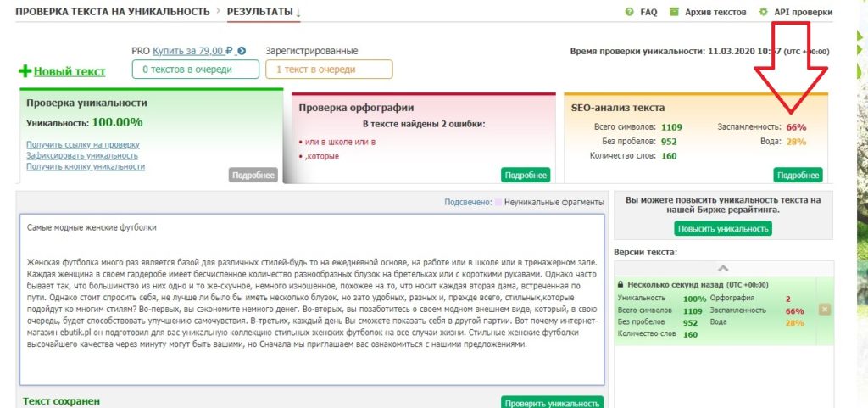Start a new text via Новый текст
Image resolution: width=868 pixels, height=408 pixels.
click(70, 71)
